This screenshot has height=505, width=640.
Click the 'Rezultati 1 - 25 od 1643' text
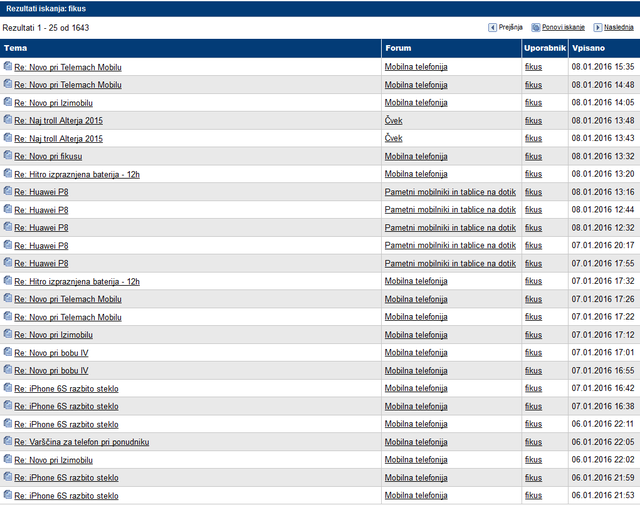[x=46, y=28]
